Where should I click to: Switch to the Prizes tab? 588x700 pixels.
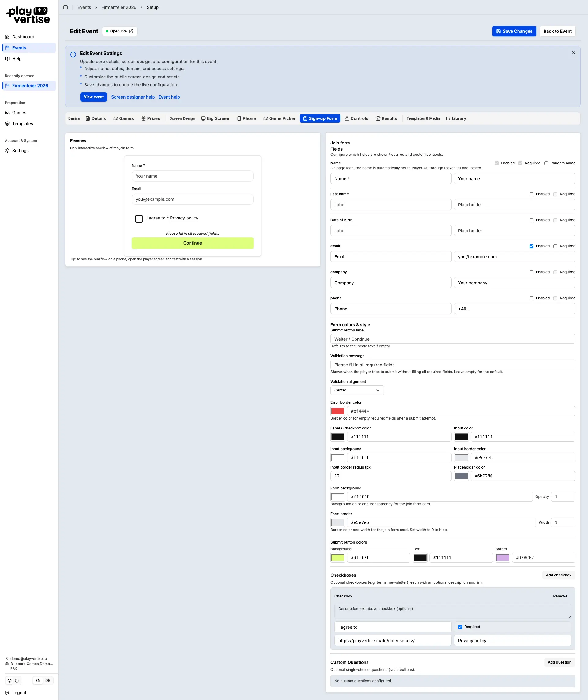[151, 118]
